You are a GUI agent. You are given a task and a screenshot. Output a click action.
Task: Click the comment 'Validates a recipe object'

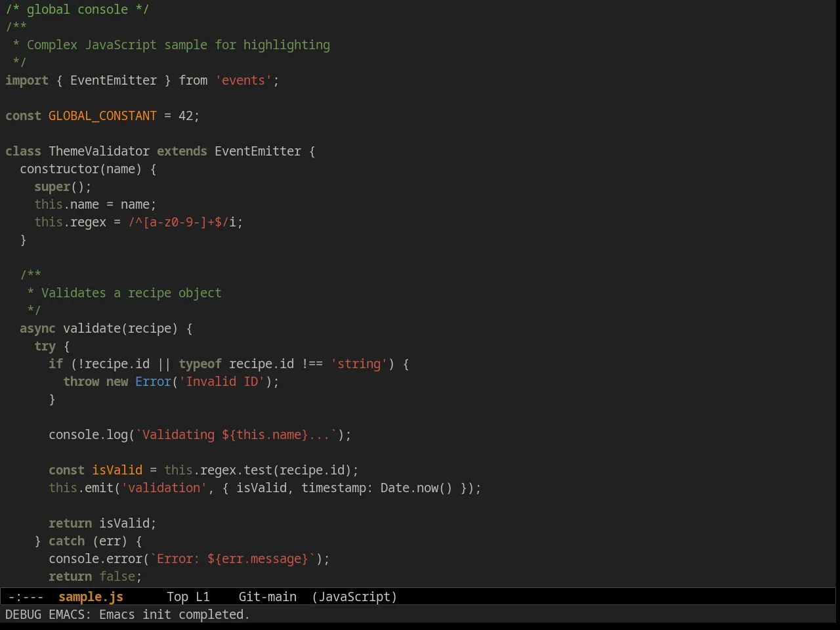(x=131, y=293)
